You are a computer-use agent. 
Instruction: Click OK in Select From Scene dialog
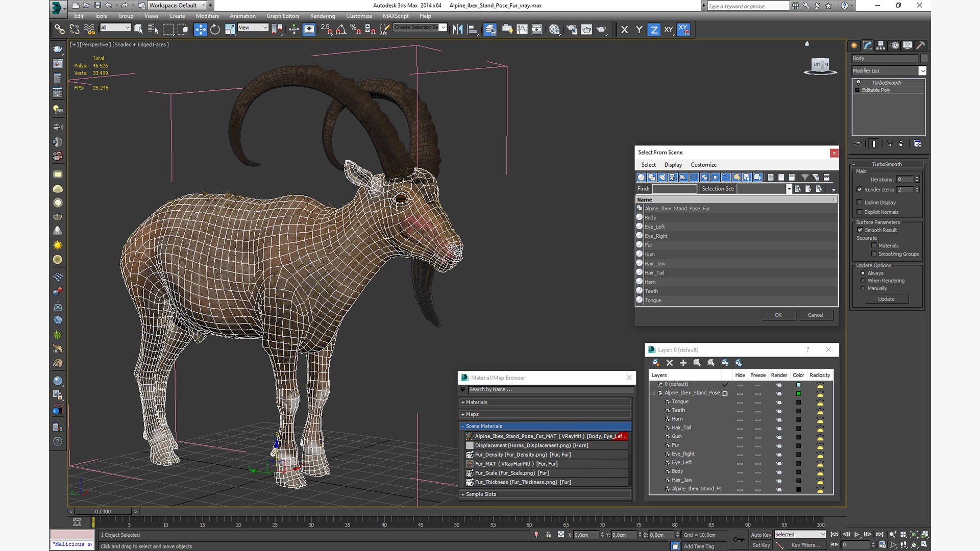pyautogui.click(x=778, y=315)
